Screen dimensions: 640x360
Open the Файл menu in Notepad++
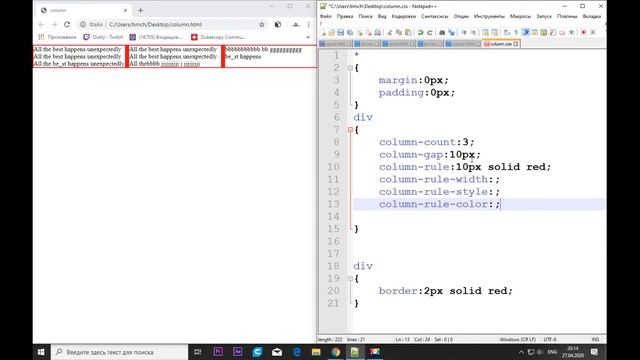tap(326, 16)
